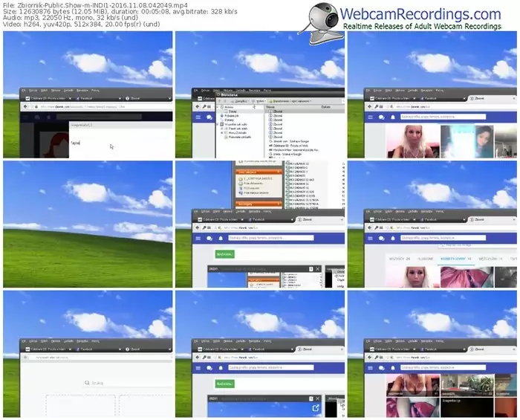Expand Menu Zakładki node in Biblioteka
The width and height of the screenshot is (520, 420).
[x=222, y=133]
